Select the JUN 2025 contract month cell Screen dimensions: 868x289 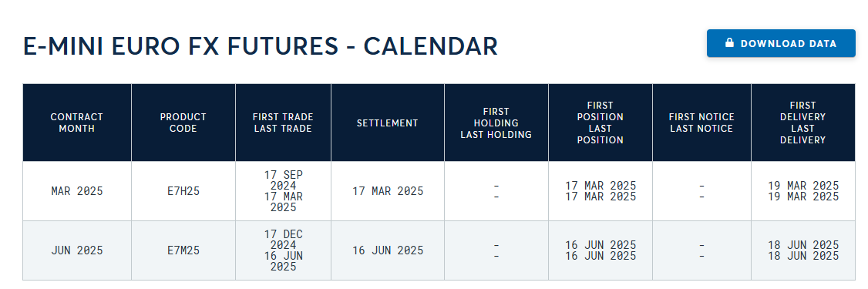click(x=77, y=250)
